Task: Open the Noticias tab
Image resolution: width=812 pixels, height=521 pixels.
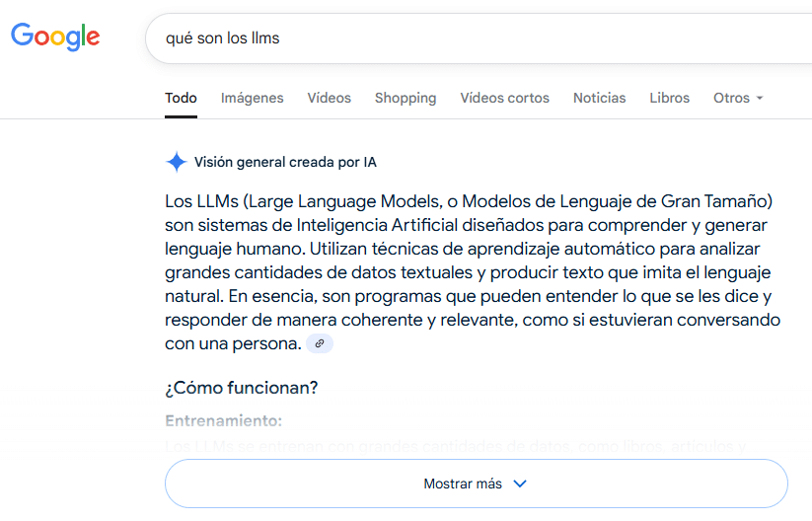Action: [x=599, y=98]
